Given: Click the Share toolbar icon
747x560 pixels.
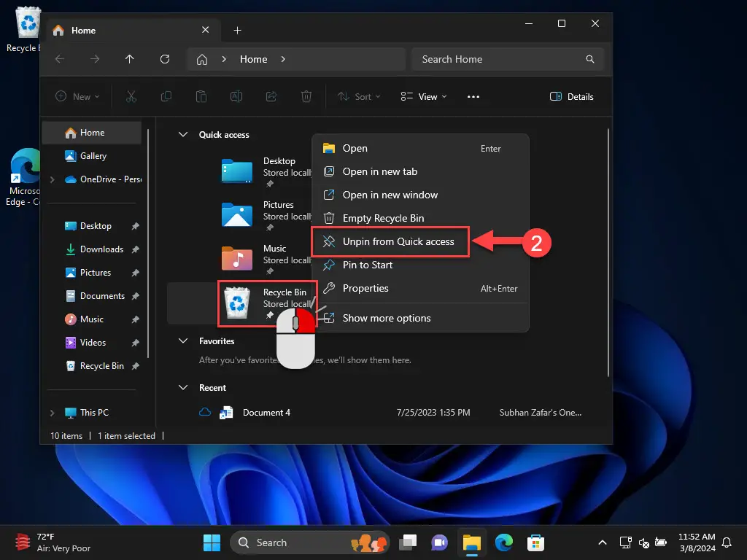Looking at the screenshot, I should pos(271,97).
